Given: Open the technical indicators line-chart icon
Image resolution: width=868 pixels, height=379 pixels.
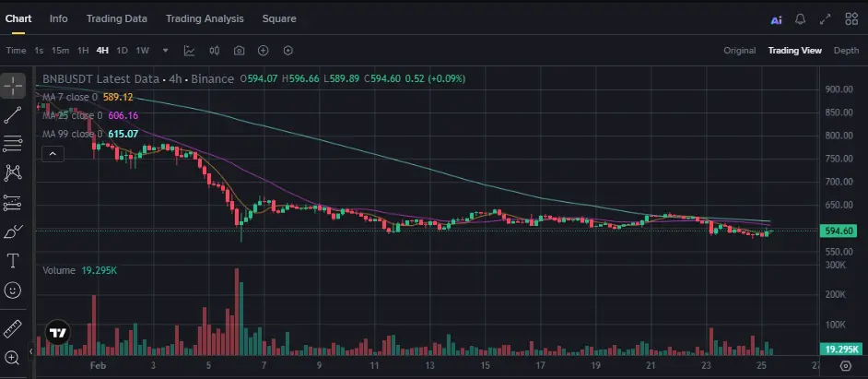Looking at the screenshot, I should [x=189, y=51].
